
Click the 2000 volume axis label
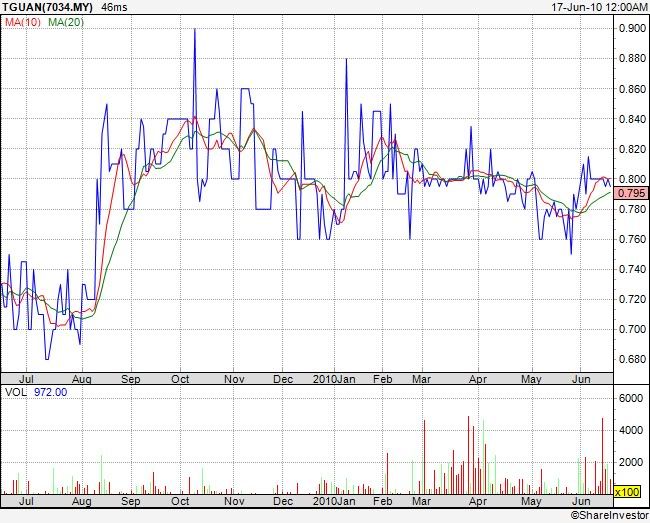[x=630, y=462]
